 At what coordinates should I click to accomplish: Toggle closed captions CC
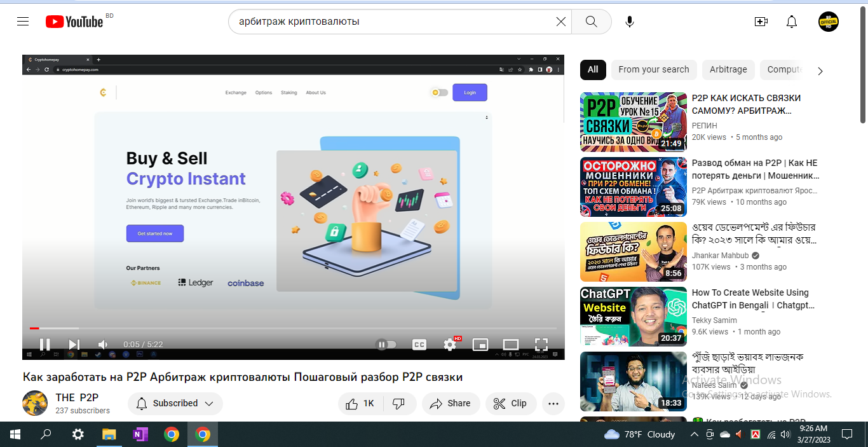pyautogui.click(x=419, y=345)
